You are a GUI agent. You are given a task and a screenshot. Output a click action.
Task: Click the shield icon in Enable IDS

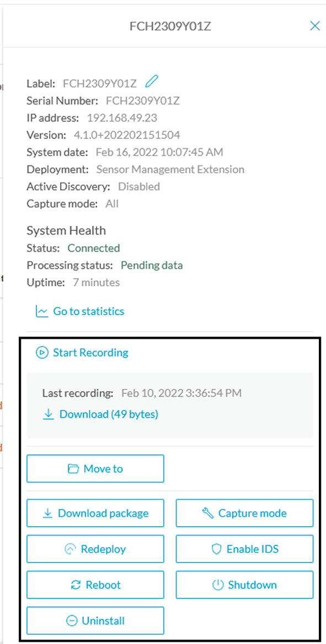217,549
